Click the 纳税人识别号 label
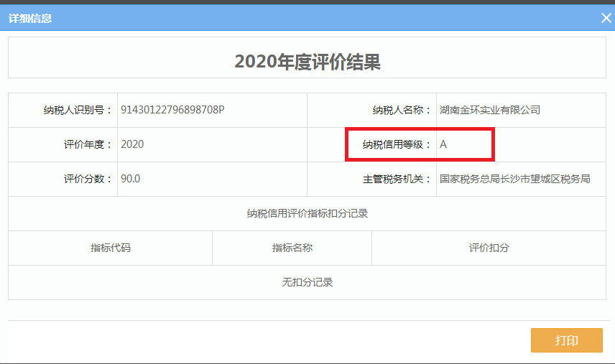This screenshot has height=364, width=615. click(78, 110)
